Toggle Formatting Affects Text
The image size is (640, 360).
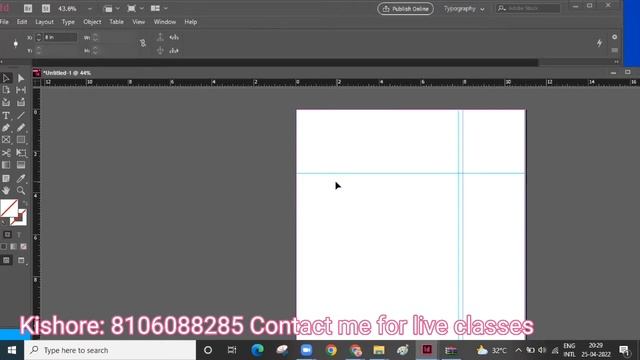pyautogui.click(x=19, y=235)
